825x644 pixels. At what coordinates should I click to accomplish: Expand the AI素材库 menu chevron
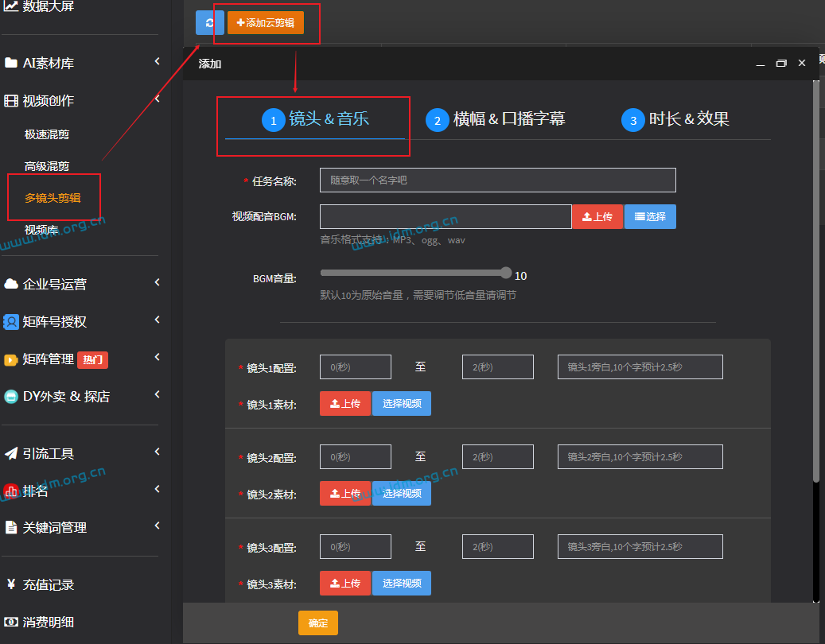point(158,61)
